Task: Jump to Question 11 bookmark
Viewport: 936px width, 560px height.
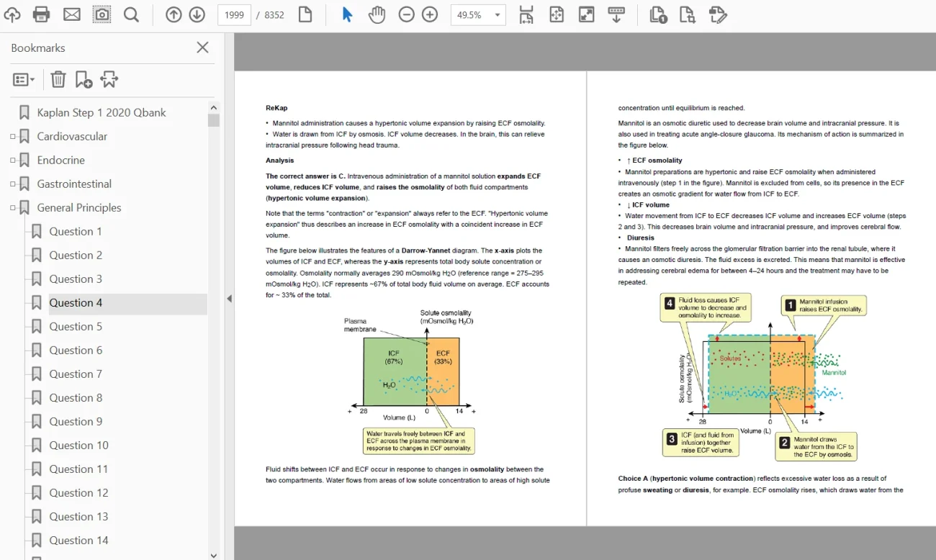Action: (78, 469)
